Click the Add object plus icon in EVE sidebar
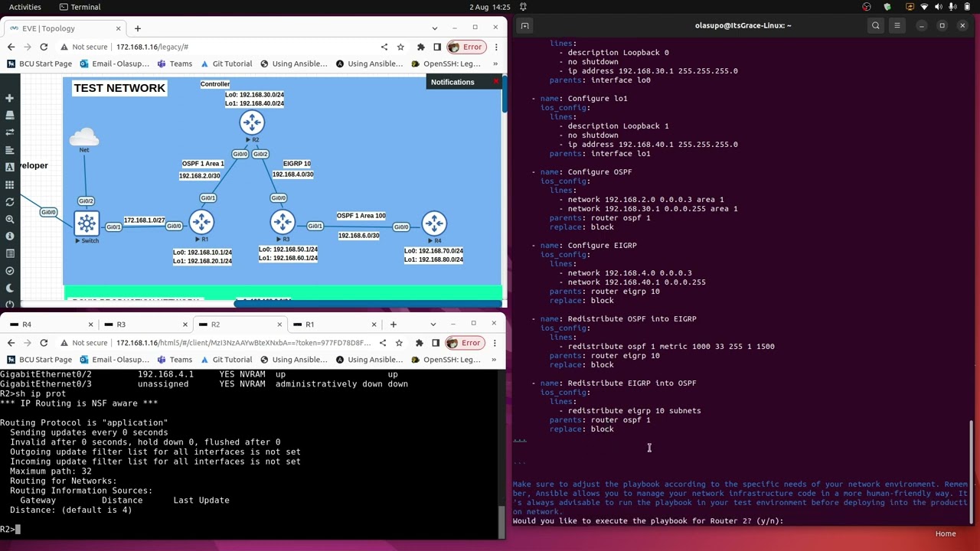 pyautogui.click(x=9, y=98)
